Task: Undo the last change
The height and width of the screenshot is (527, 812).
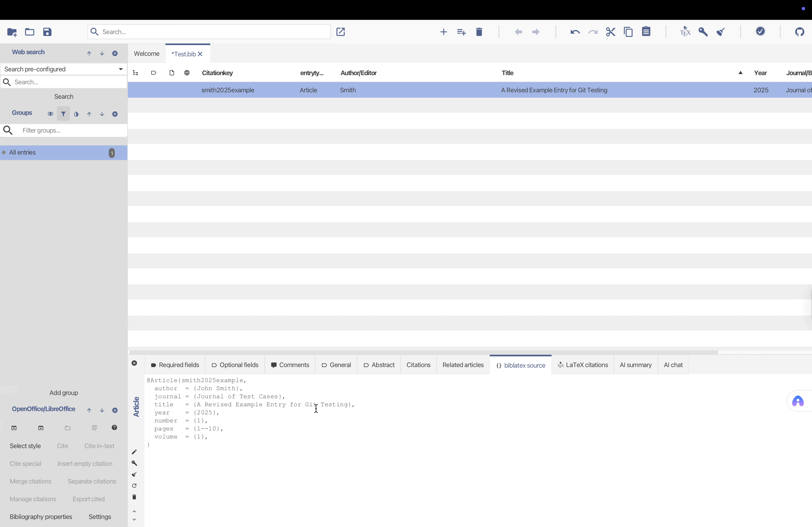Action: 575,32
